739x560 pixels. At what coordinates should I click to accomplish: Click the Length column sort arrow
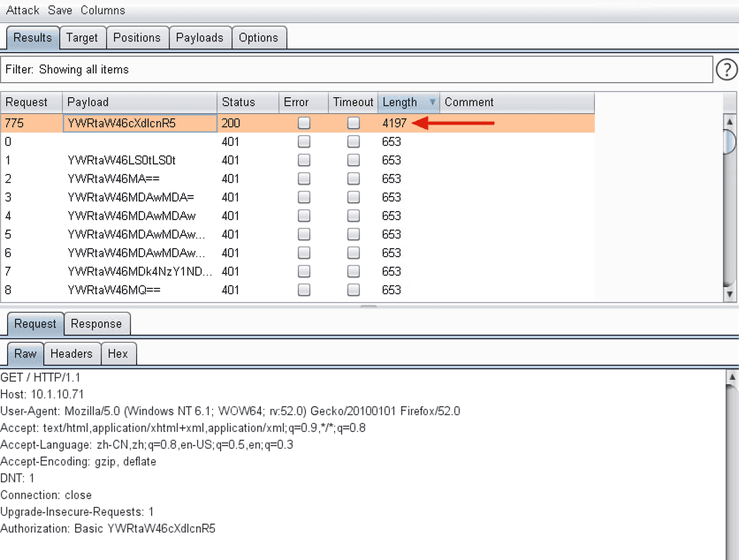pyautogui.click(x=432, y=102)
